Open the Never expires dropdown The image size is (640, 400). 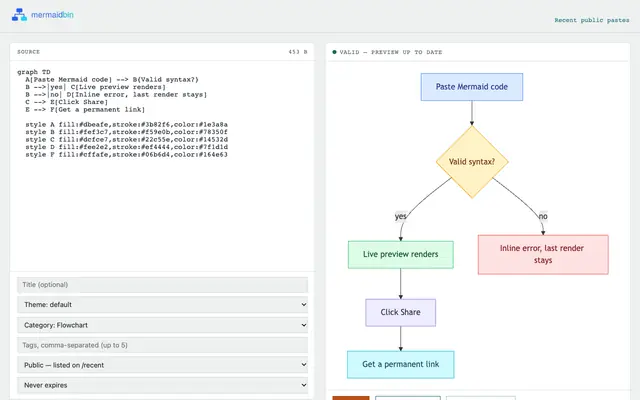pyautogui.click(x=162, y=385)
